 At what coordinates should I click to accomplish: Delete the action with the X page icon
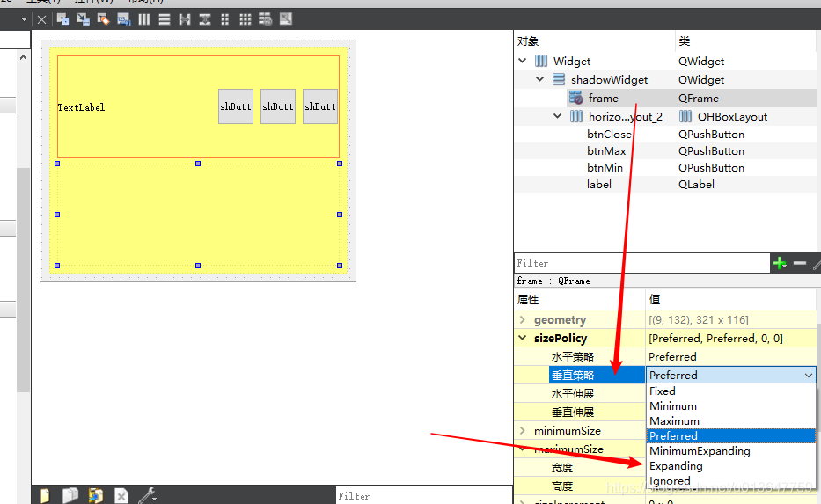(x=121, y=495)
